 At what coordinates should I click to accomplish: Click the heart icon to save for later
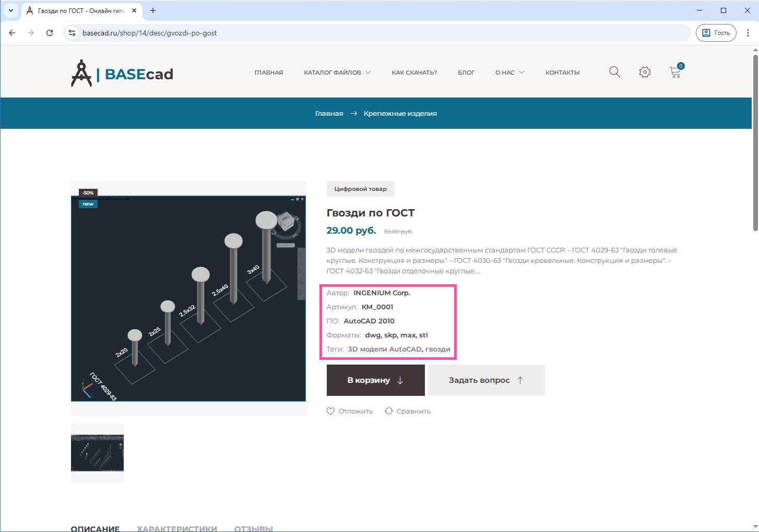tap(330, 411)
